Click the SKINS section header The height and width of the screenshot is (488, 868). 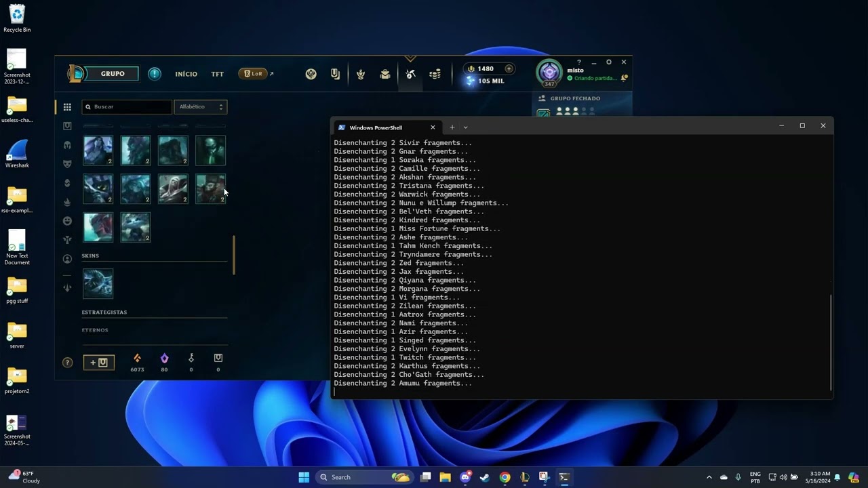pos(90,256)
